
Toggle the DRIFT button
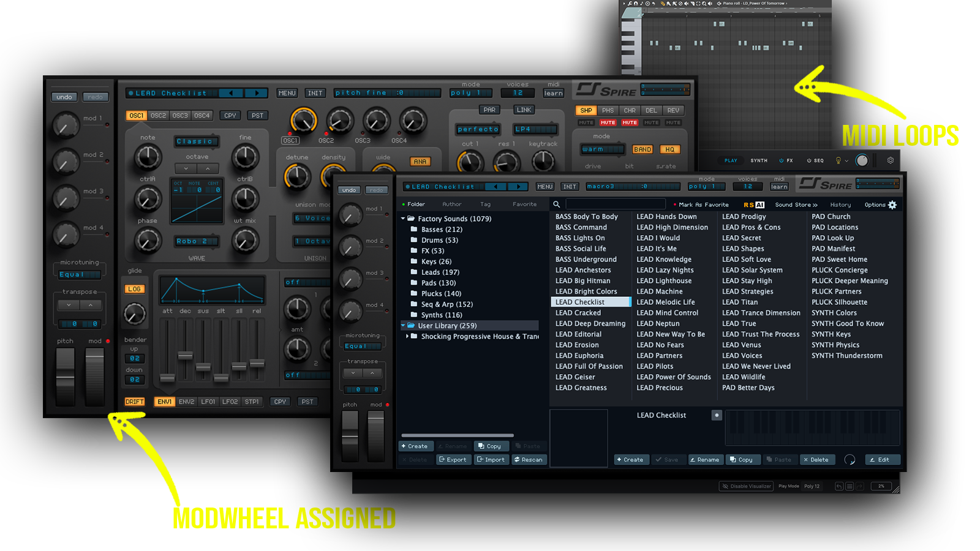(x=135, y=402)
